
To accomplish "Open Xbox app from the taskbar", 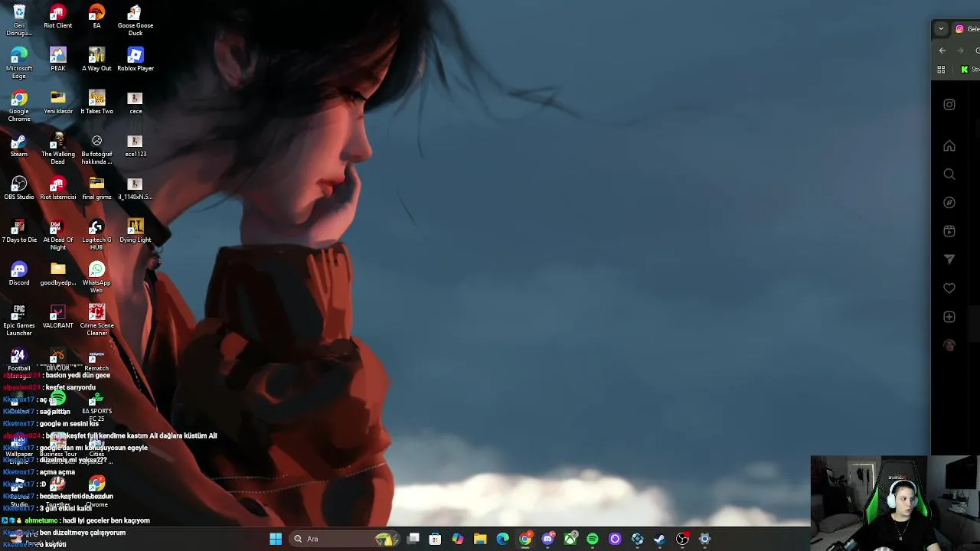I will [x=570, y=539].
